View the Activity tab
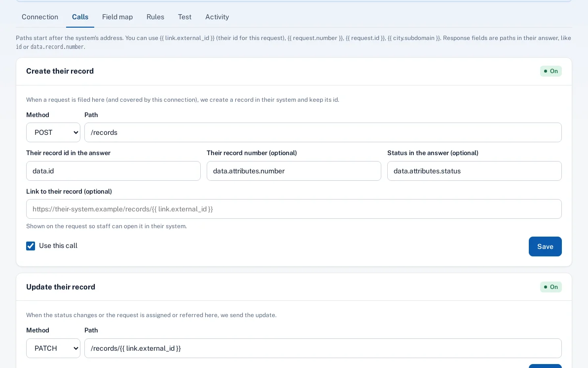This screenshot has width=588, height=368. tap(217, 17)
